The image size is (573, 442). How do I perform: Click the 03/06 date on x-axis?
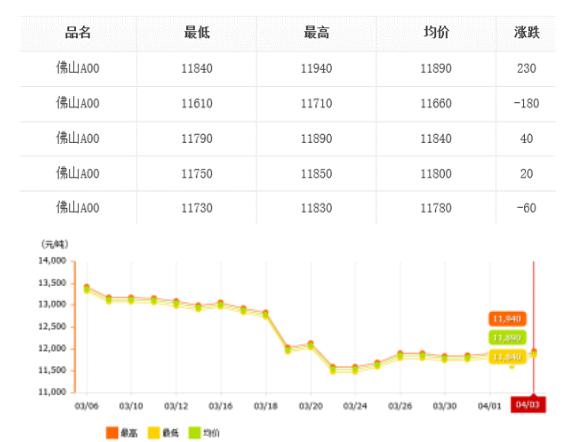click(x=87, y=406)
